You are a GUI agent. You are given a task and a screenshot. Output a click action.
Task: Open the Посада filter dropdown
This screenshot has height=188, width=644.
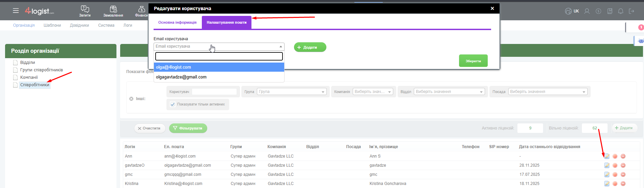click(547, 92)
